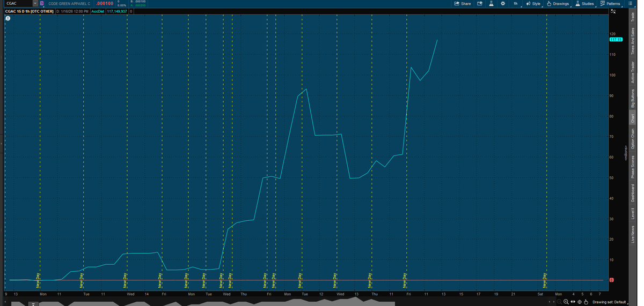
Task: Click the D: 1/16/26 12:00 PM date readout
Action: pos(72,11)
